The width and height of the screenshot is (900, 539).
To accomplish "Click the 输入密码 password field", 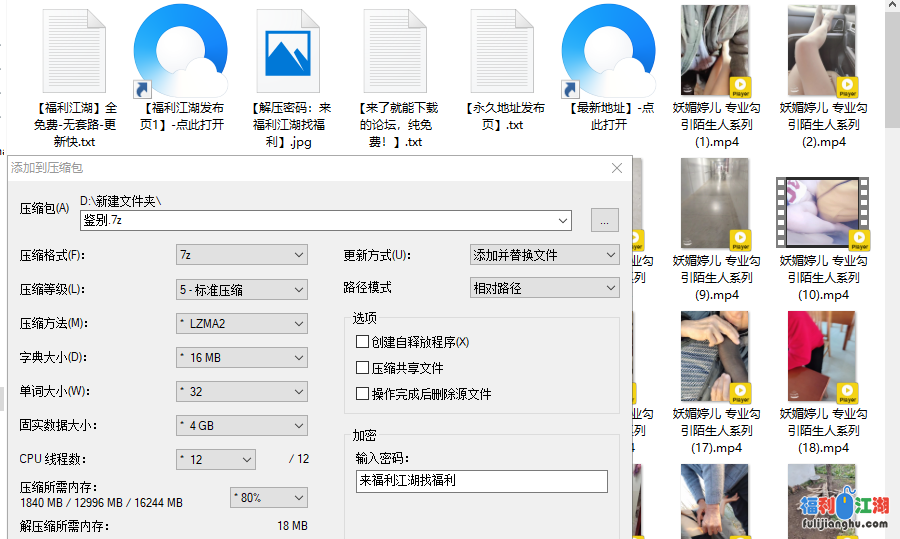I will pos(481,481).
